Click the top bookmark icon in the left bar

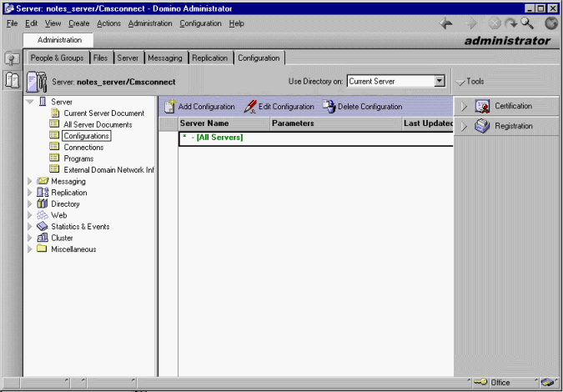point(12,58)
